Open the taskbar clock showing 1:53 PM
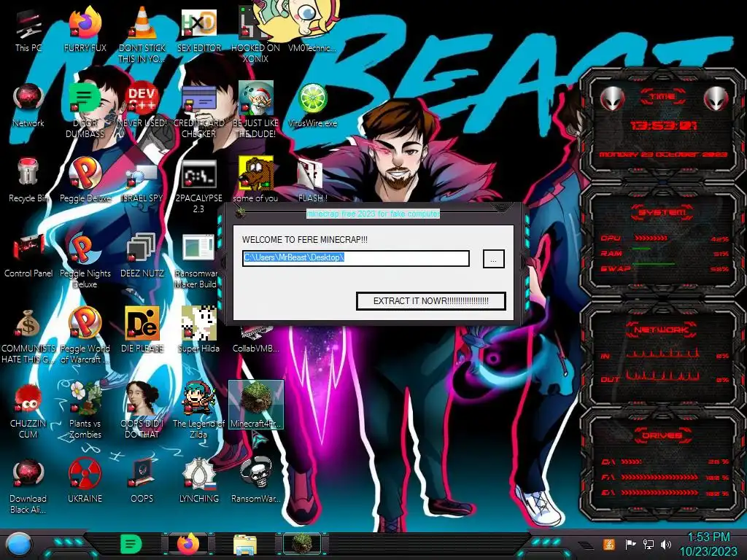The height and width of the screenshot is (560, 747). pos(708,544)
